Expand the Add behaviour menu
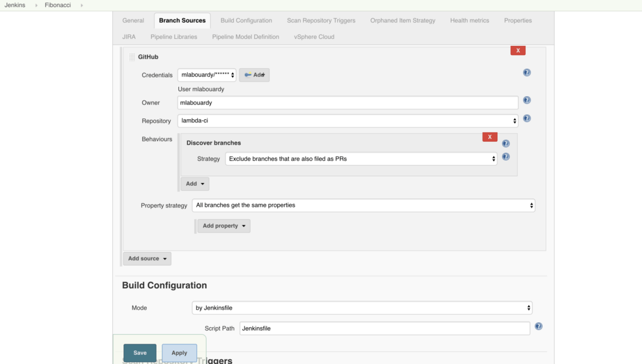Screen dimensions: 642x364 (x=195, y=184)
